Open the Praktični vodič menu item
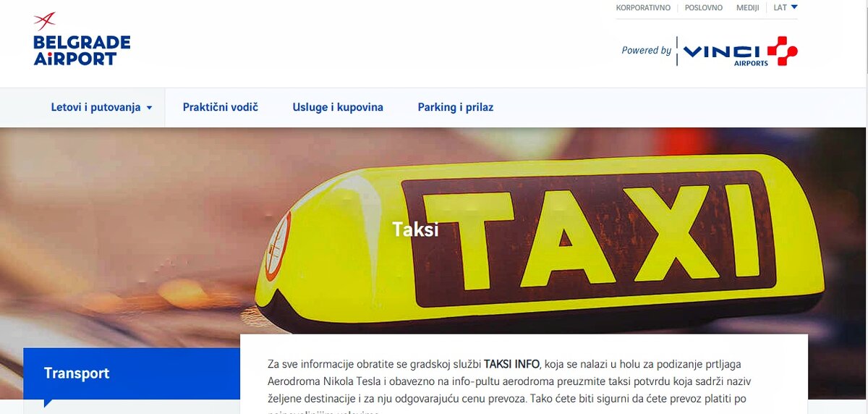Viewport: 868px width, 414px height. point(220,107)
